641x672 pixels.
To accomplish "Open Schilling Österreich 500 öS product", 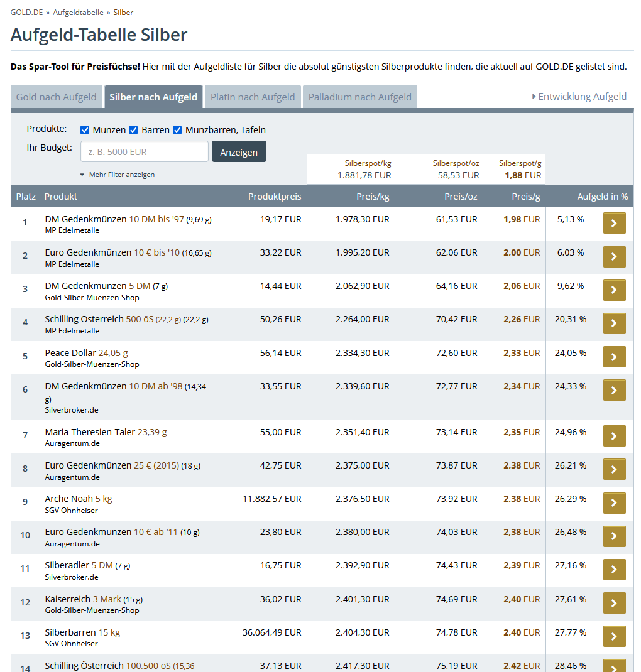I will (x=126, y=319).
